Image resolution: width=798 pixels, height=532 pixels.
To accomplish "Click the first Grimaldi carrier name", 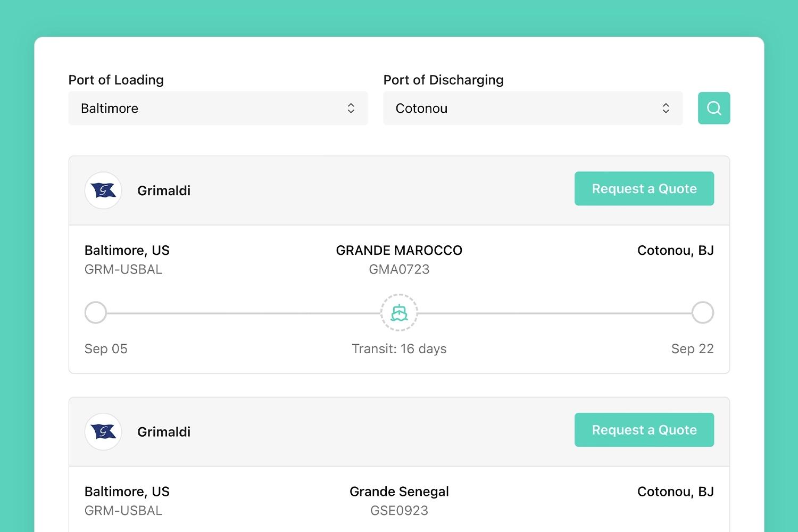I will coord(164,190).
